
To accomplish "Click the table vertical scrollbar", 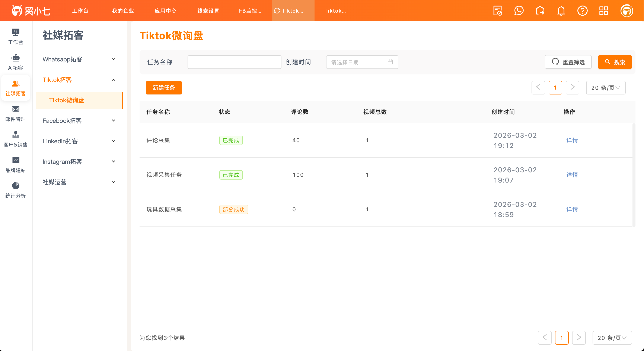I will tap(634, 175).
